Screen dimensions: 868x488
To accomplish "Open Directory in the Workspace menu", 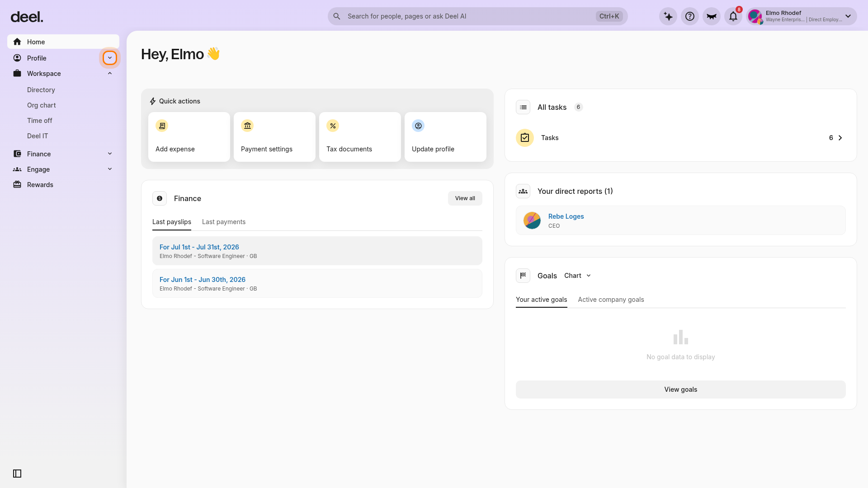I will (x=41, y=90).
